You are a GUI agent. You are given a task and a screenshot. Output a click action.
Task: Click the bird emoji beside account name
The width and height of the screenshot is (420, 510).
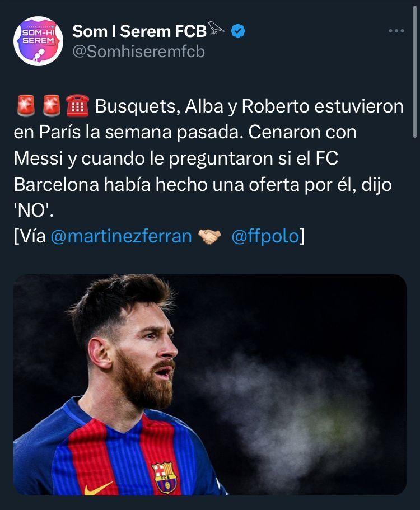[x=217, y=29]
